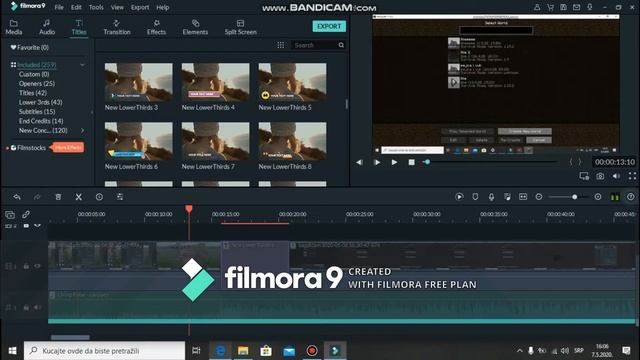Mute audio track 1 speaker
The image size is (640, 360).
38,307
